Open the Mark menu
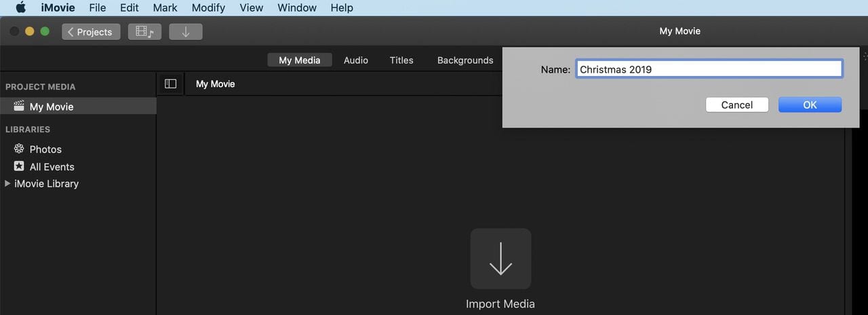Screen dimensions: 868x315 point(165,8)
